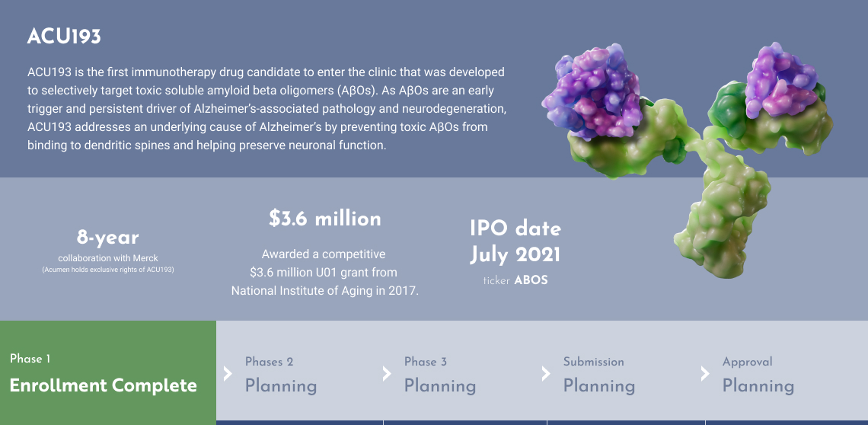Select the Phase 3 Planning step

pos(440,385)
